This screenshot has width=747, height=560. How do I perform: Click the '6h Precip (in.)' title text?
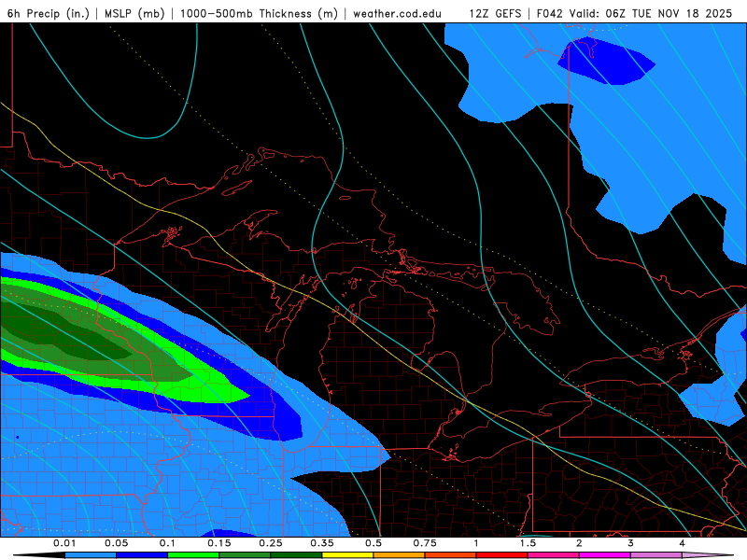[49, 13]
